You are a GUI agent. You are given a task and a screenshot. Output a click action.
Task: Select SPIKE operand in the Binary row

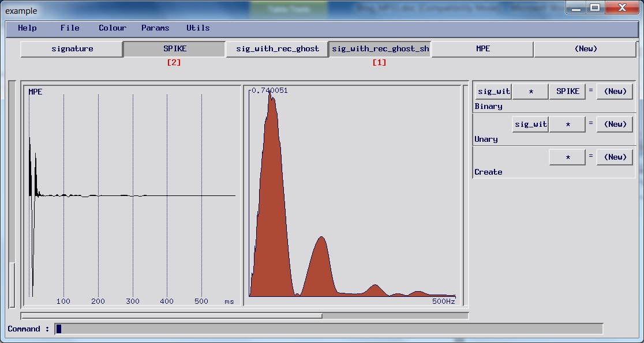tap(567, 91)
